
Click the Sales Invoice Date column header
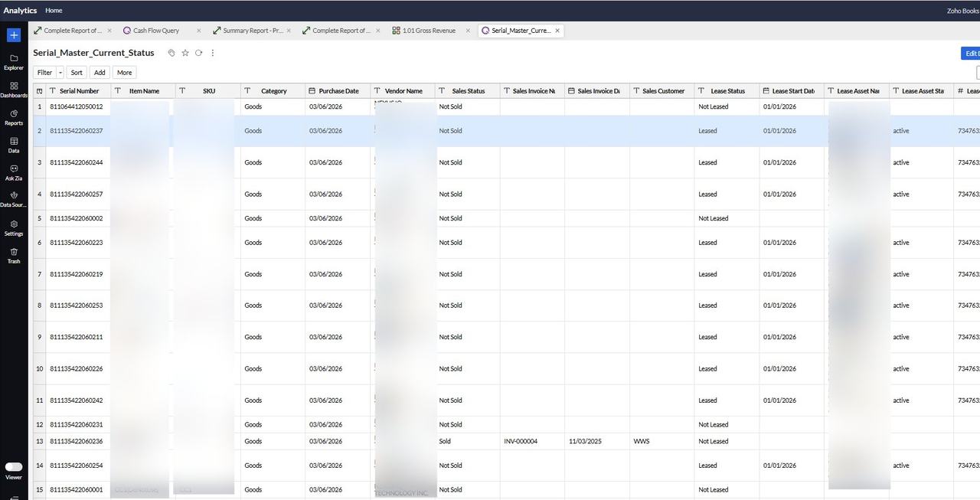[x=597, y=90]
